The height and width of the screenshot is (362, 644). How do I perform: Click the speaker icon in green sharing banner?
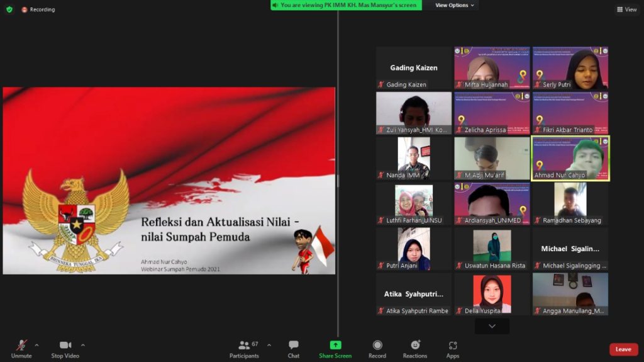pyautogui.click(x=275, y=5)
